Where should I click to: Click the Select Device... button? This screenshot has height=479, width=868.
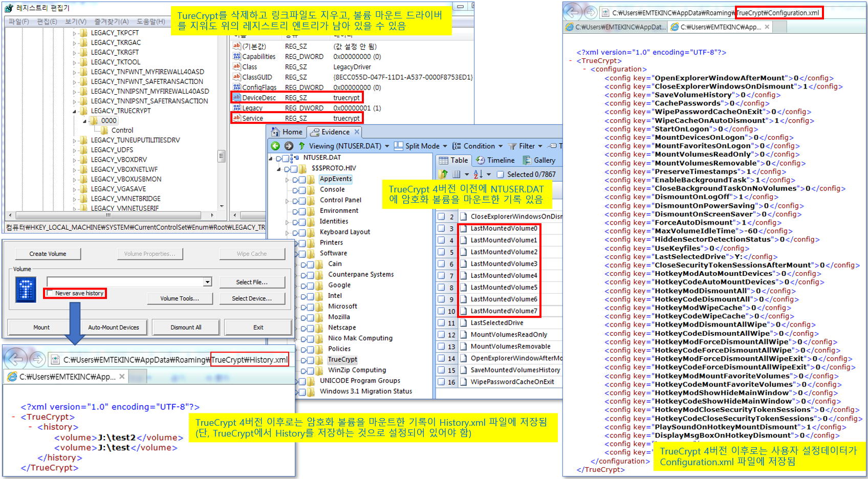tap(252, 298)
